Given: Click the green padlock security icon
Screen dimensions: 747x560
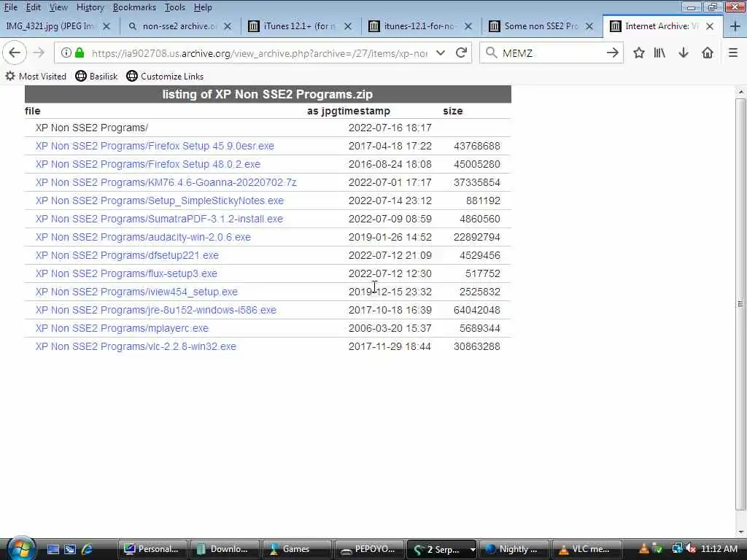Looking at the screenshot, I should [80, 52].
